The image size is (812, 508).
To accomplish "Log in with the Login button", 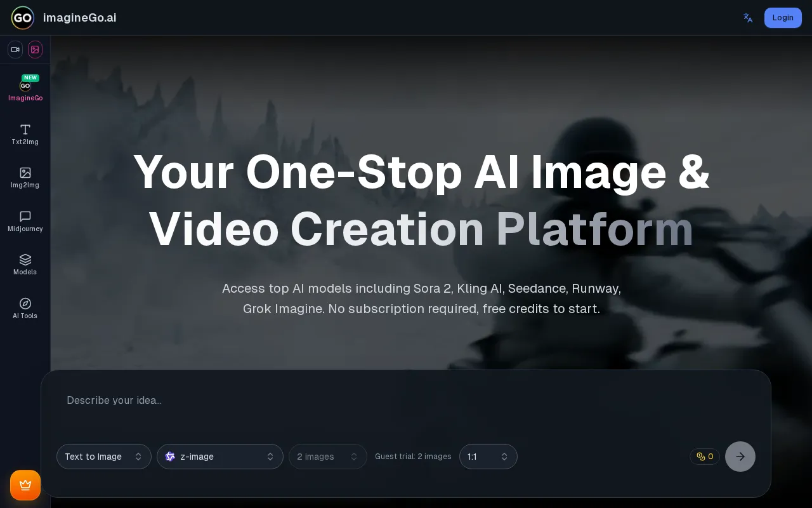I will click(x=783, y=18).
